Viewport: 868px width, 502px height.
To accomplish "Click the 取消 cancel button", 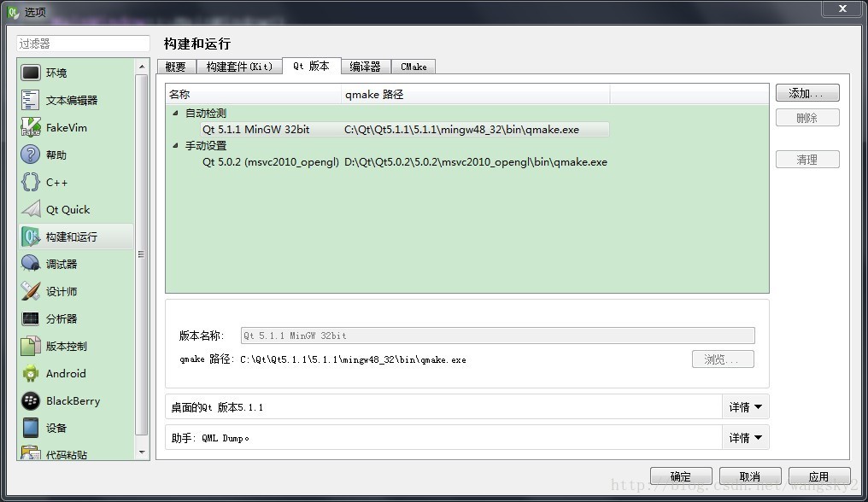I will coord(750,476).
